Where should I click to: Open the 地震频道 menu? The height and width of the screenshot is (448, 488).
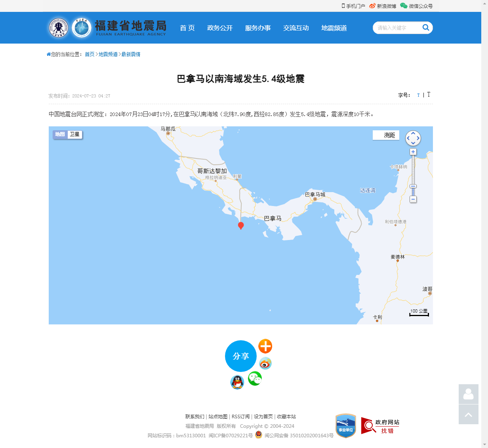[x=334, y=28]
